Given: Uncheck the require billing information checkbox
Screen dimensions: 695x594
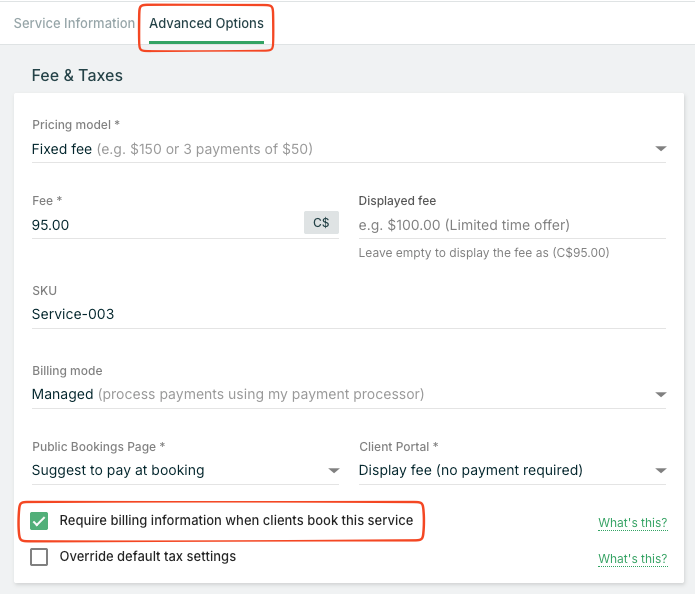Looking at the screenshot, I should click(39, 521).
